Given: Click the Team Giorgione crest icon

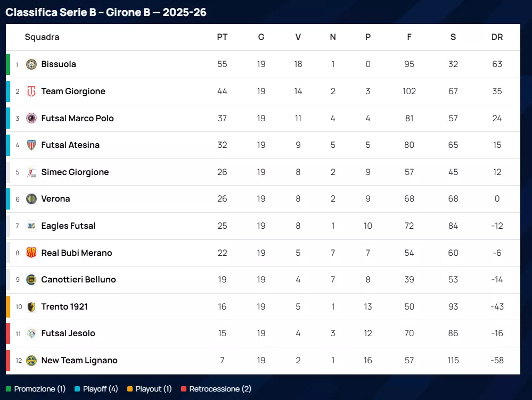Looking at the screenshot, I should (x=31, y=91).
